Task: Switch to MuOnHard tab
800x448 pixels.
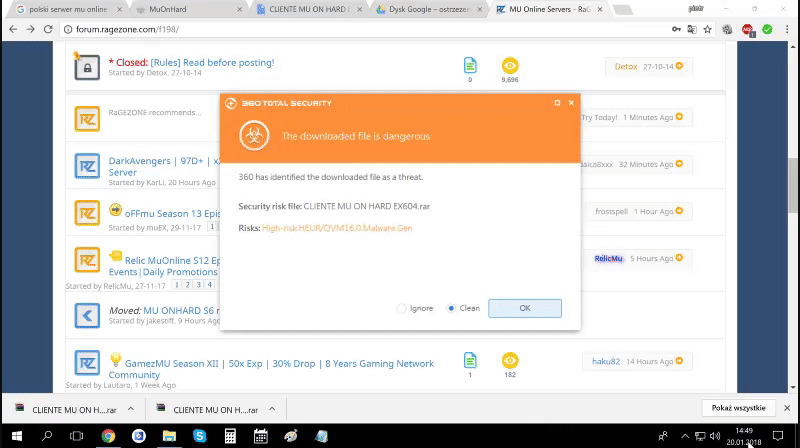Action: coord(188,9)
